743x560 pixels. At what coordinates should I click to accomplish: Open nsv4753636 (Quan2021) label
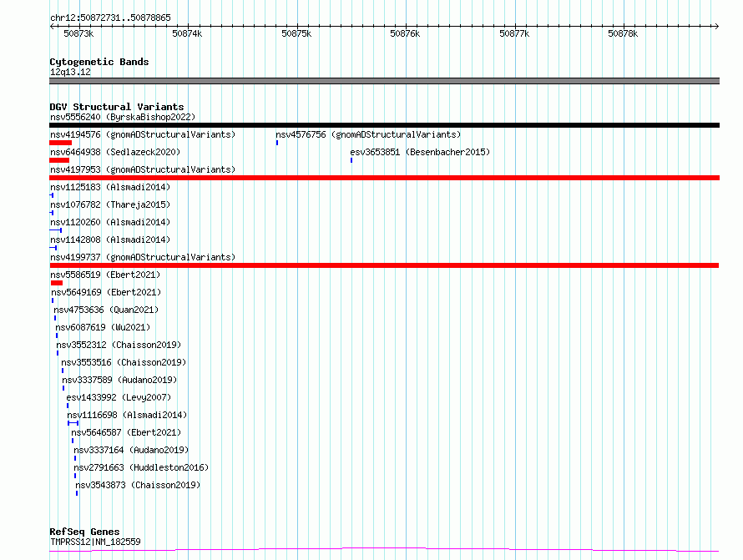click(x=106, y=310)
